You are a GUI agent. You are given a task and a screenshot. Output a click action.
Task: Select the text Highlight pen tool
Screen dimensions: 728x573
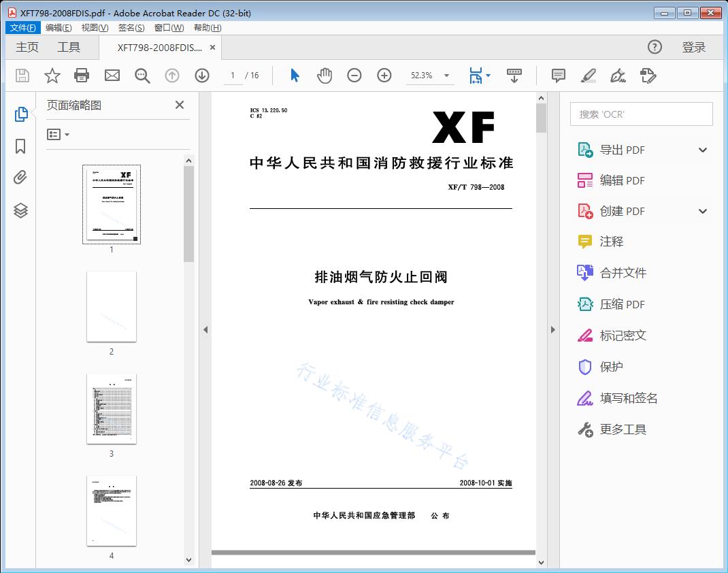click(588, 76)
